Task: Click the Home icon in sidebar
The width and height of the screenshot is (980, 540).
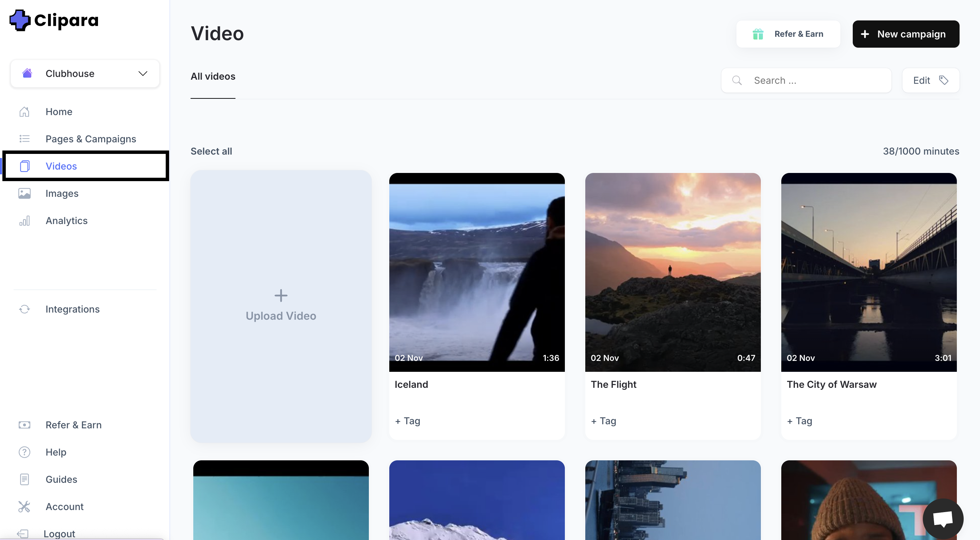Action: click(x=24, y=111)
